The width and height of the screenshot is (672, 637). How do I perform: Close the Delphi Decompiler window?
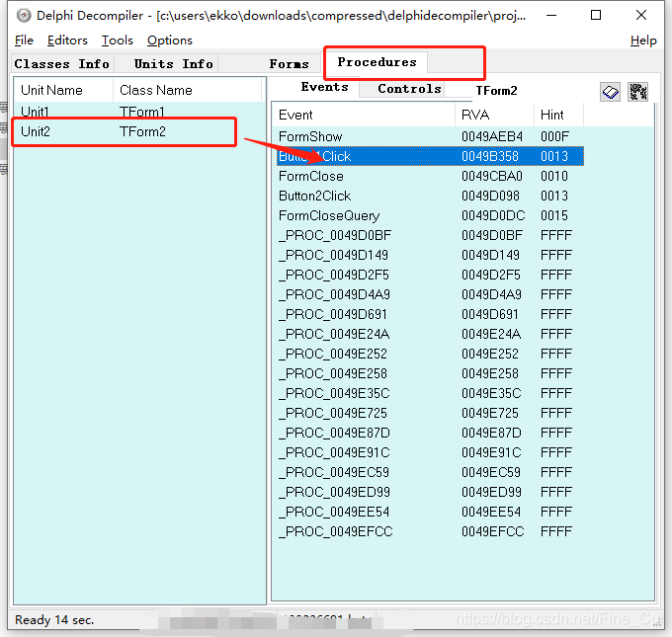coord(641,16)
